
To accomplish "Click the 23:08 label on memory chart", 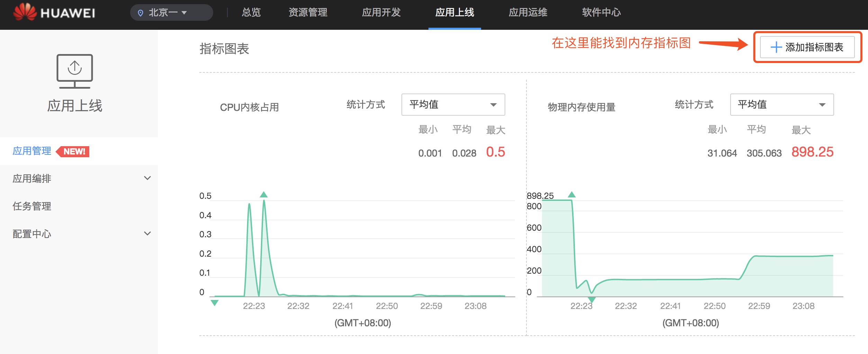I will pyautogui.click(x=804, y=306).
